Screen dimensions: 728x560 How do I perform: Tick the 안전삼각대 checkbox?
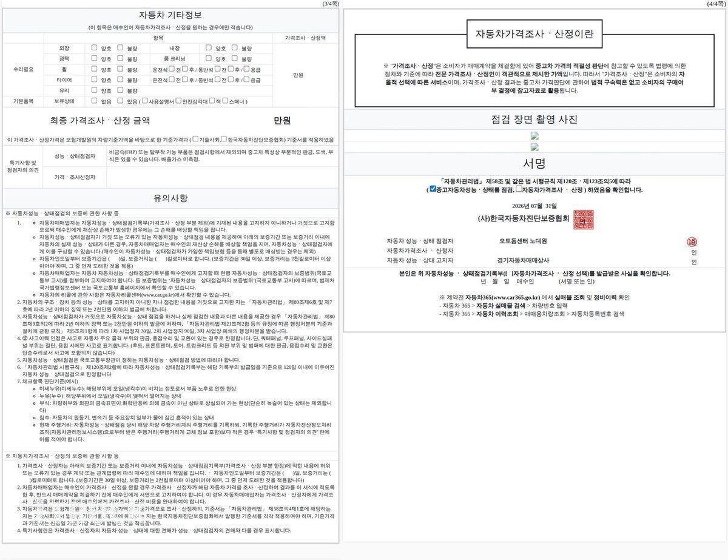179,101
